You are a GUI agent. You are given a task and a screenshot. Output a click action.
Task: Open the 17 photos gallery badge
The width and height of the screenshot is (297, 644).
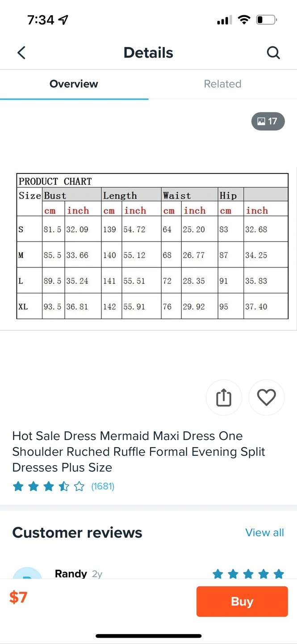click(268, 121)
